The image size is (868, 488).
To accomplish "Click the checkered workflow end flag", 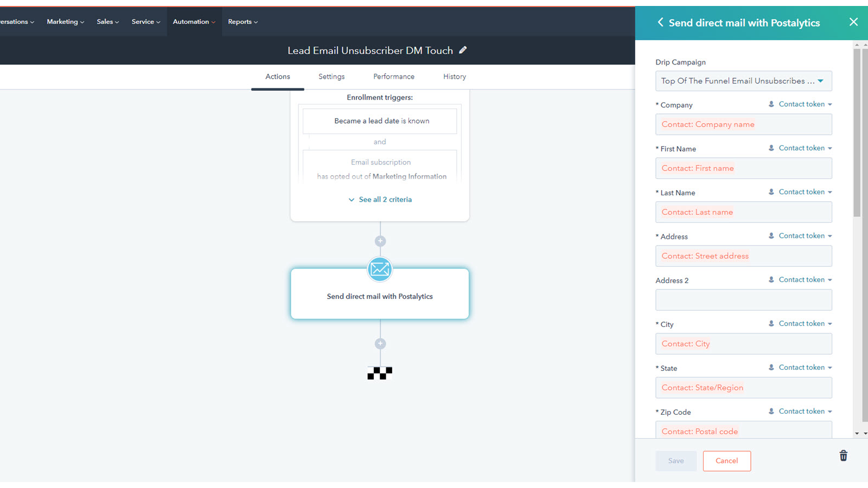I will pos(380,373).
